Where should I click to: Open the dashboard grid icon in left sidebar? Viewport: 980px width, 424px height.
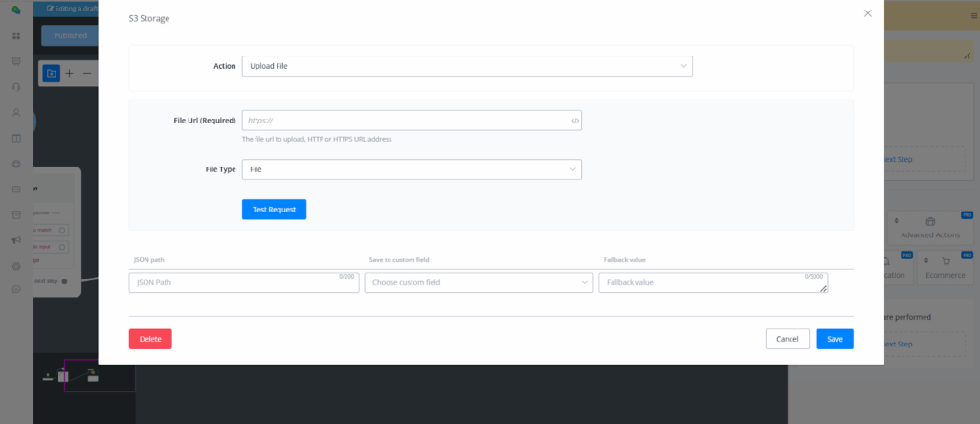pos(16,35)
